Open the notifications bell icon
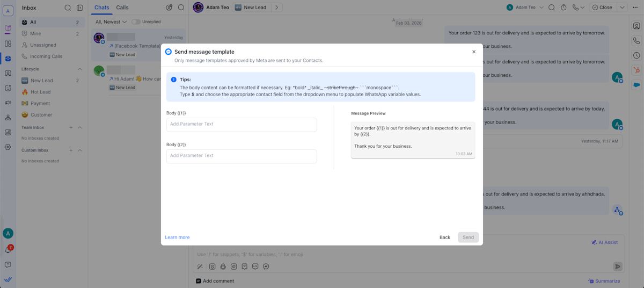This screenshot has width=644, height=288. (x=8, y=250)
